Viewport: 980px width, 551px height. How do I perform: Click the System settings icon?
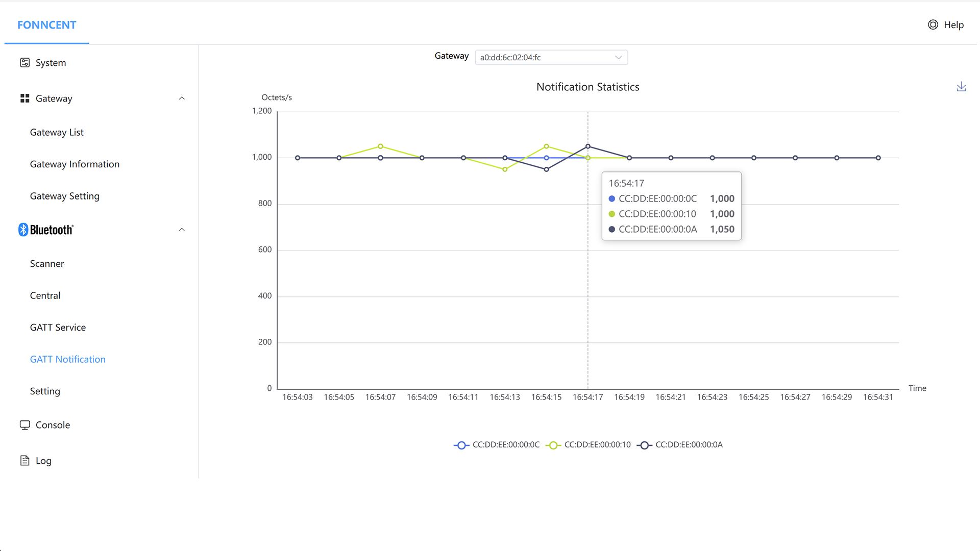click(x=24, y=63)
